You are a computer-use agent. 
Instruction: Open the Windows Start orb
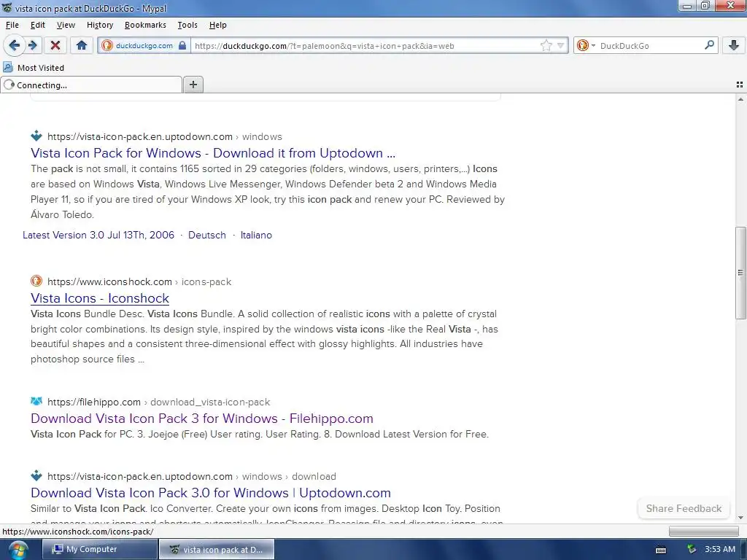tap(18, 550)
